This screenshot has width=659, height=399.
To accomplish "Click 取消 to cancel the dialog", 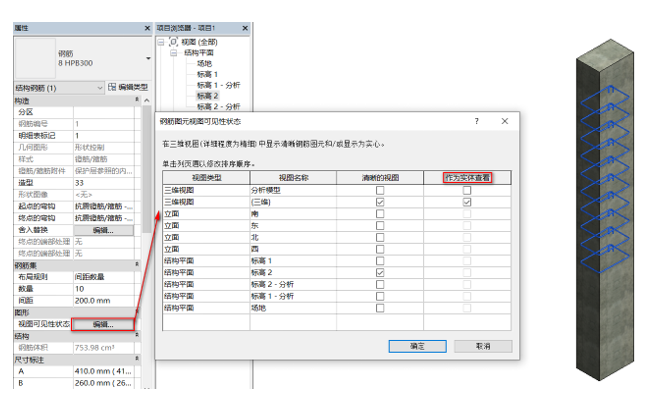I will point(483,346).
